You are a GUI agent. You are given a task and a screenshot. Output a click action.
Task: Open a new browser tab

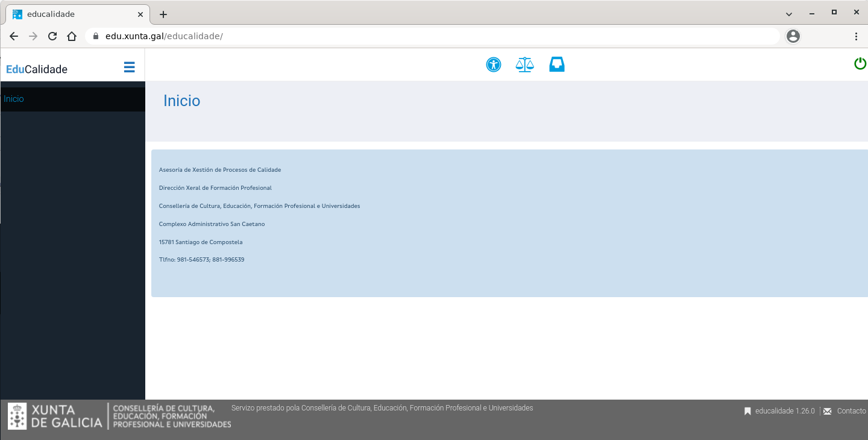[x=163, y=14]
